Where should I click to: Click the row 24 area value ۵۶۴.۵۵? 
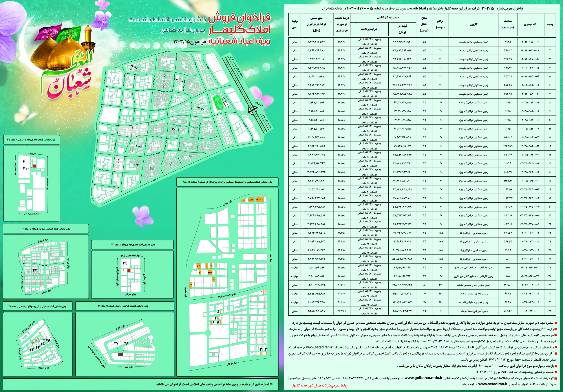pyautogui.click(x=508, y=242)
